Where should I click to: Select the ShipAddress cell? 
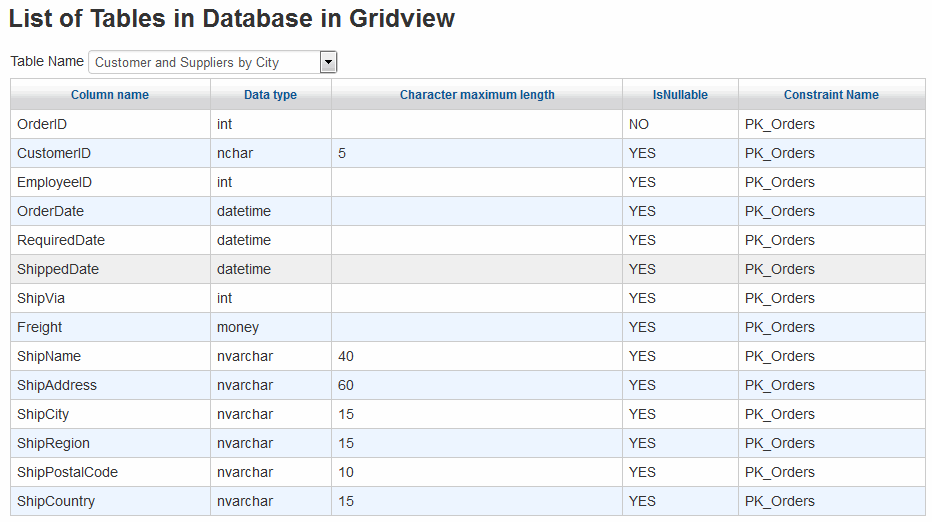[x=111, y=385]
